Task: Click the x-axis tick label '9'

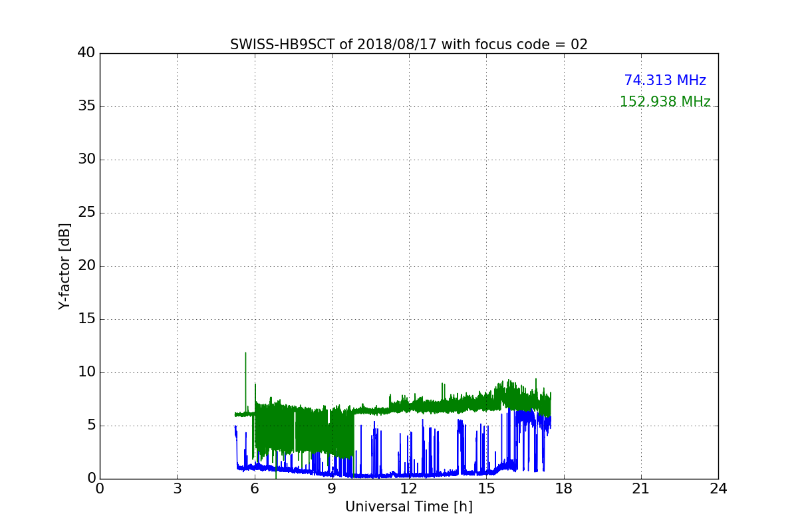Action: [332, 488]
